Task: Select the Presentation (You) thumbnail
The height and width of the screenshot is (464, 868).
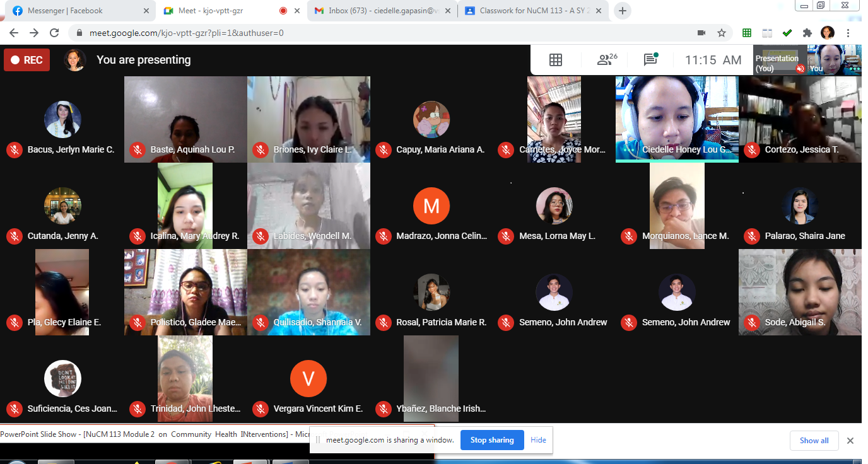Action: pos(779,61)
